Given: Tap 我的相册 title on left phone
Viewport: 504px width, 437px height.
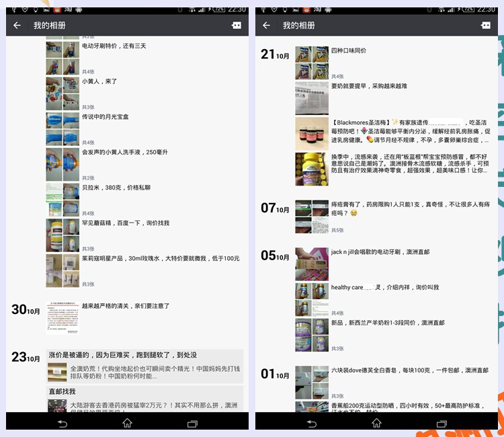Looking at the screenshot, I should click(50, 26).
